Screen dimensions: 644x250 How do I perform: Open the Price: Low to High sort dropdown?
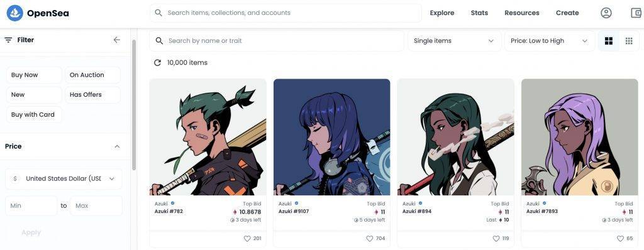click(x=550, y=41)
